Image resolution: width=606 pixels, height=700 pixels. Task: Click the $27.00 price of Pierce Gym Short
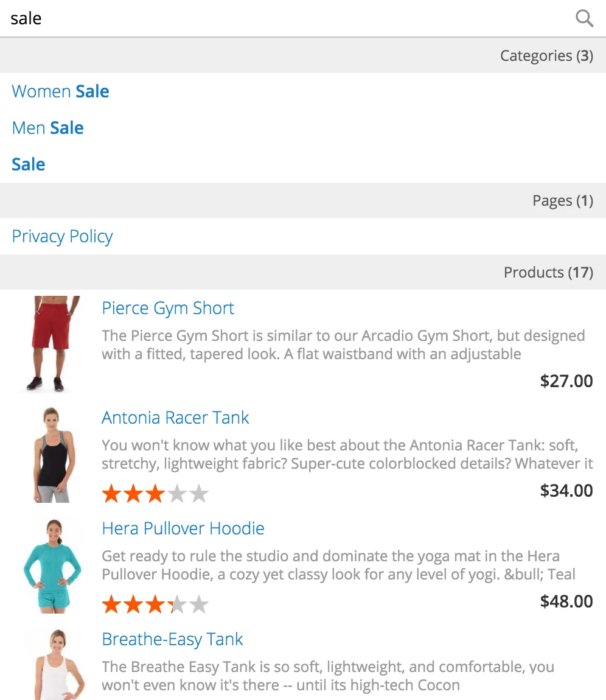(x=566, y=381)
